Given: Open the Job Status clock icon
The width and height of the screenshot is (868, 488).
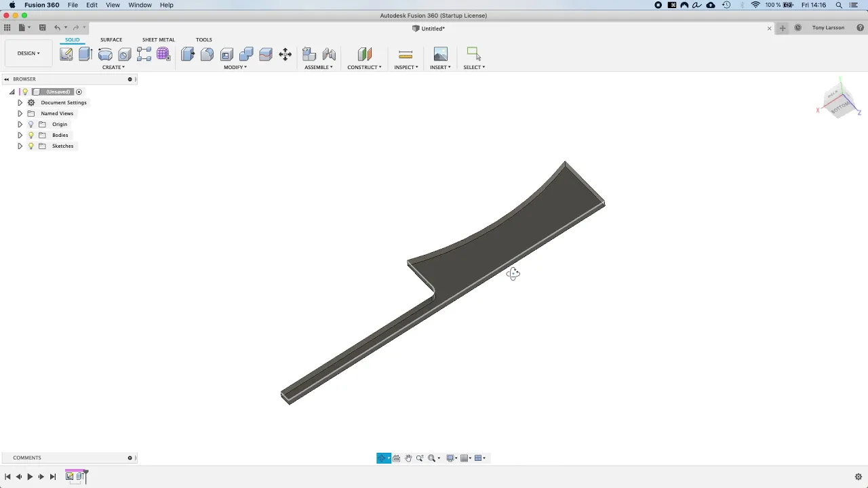Looking at the screenshot, I should pos(797,28).
